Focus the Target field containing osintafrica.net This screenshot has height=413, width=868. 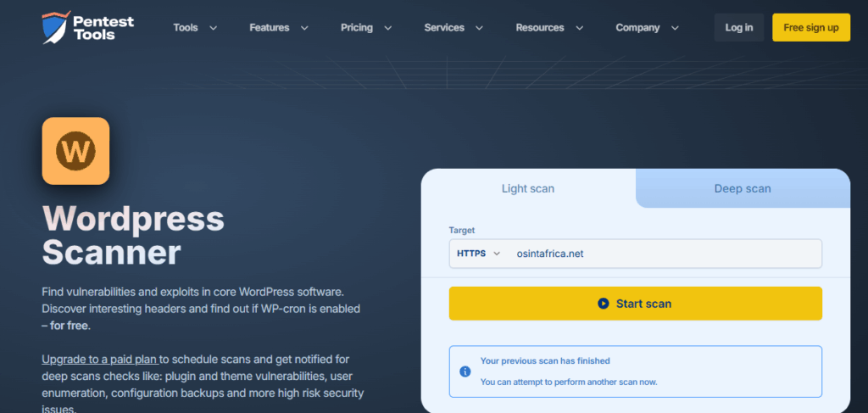click(661, 254)
